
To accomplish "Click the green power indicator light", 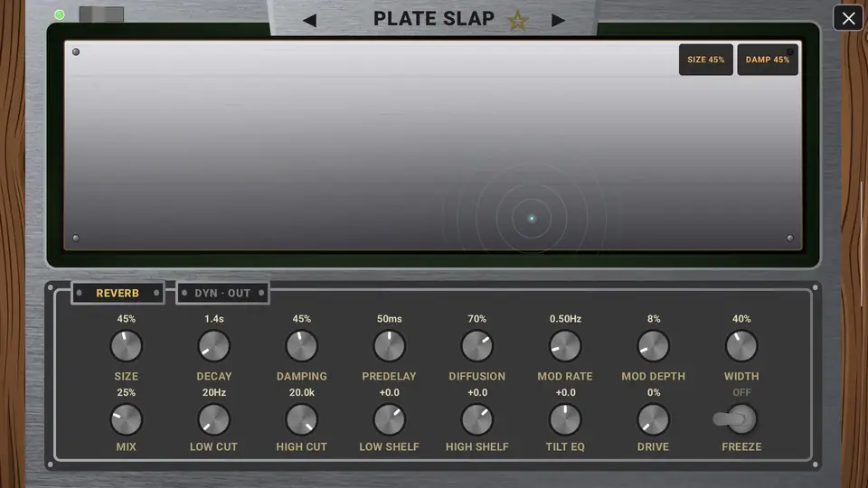I will [x=60, y=15].
